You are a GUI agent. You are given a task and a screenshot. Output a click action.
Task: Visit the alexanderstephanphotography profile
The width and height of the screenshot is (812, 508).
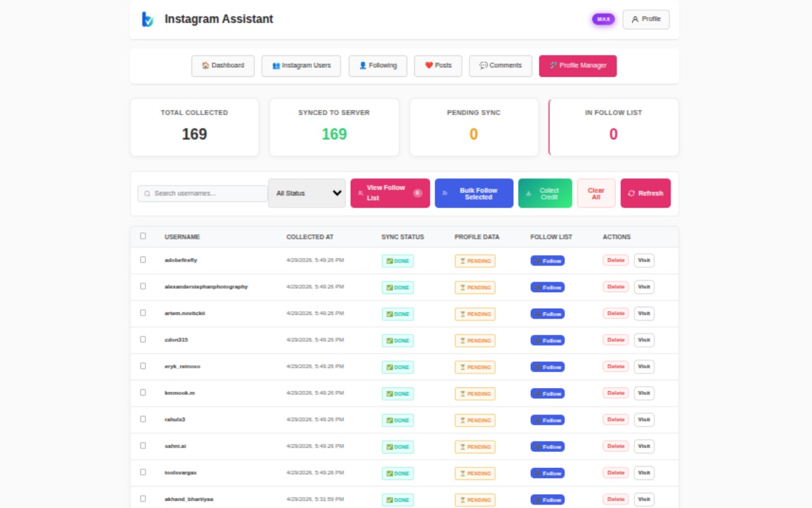(x=644, y=287)
